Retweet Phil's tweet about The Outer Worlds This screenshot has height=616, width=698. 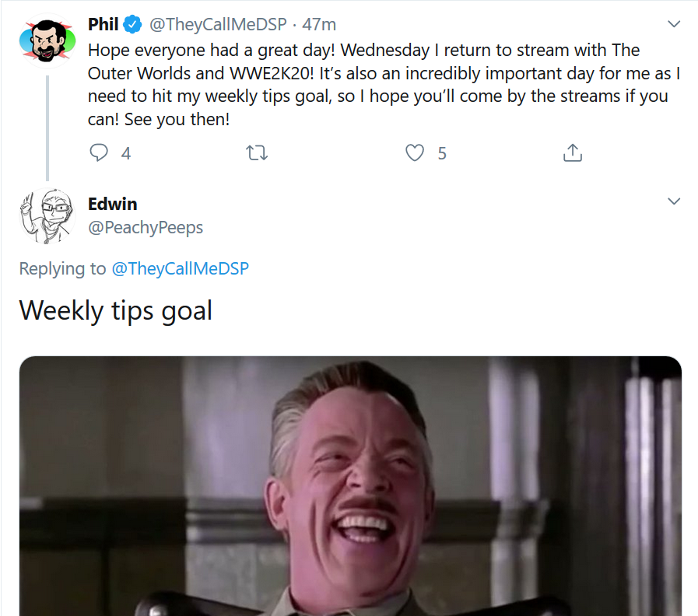[x=257, y=153]
